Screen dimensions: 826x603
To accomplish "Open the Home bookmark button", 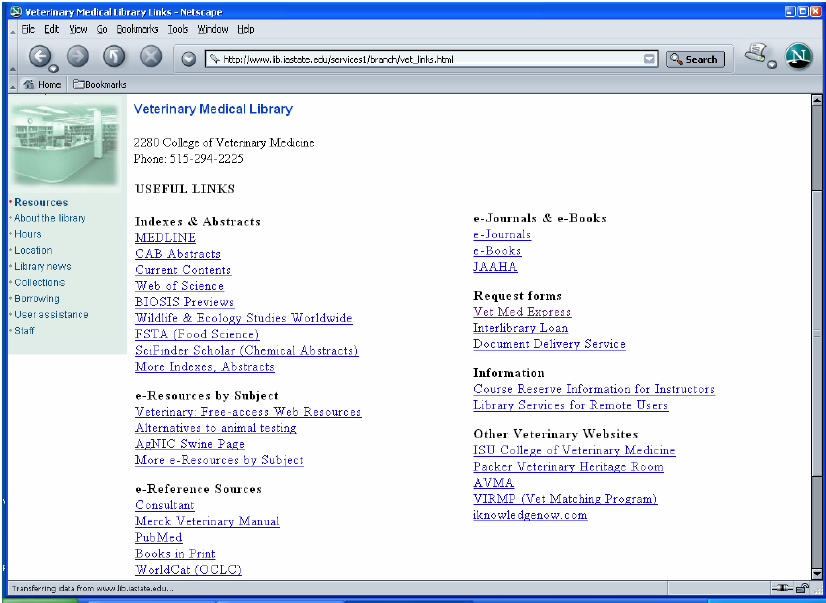I will (x=43, y=84).
